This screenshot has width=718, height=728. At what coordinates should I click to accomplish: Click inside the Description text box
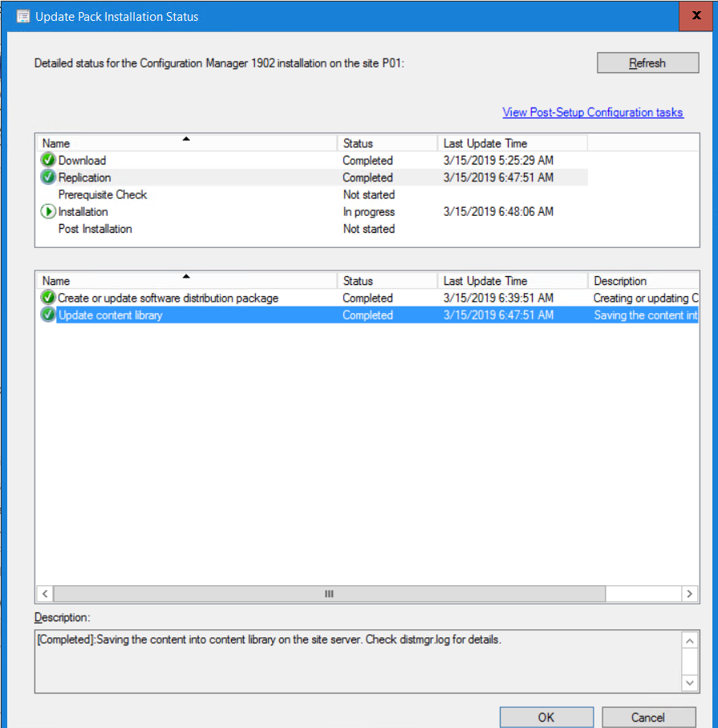click(359, 661)
